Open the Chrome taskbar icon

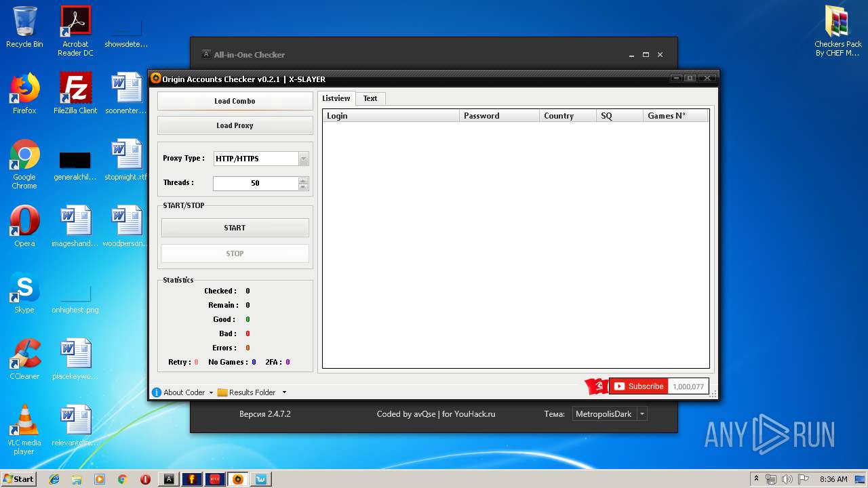point(122,479)
